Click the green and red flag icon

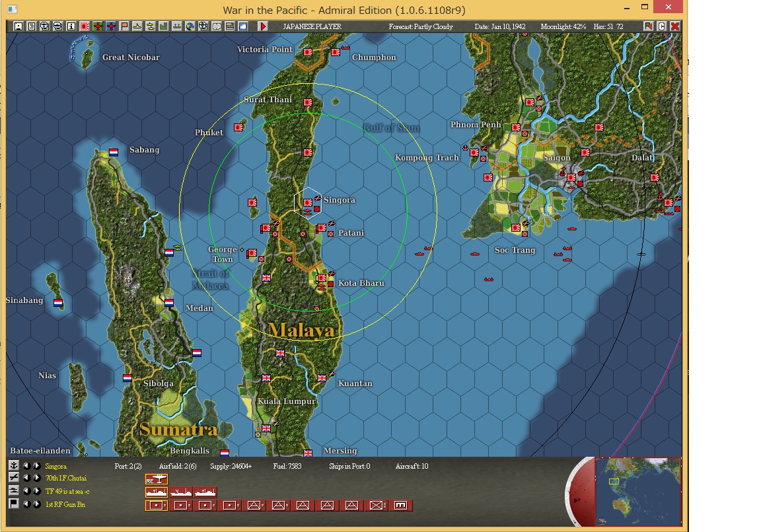click(x=649, y=26)
